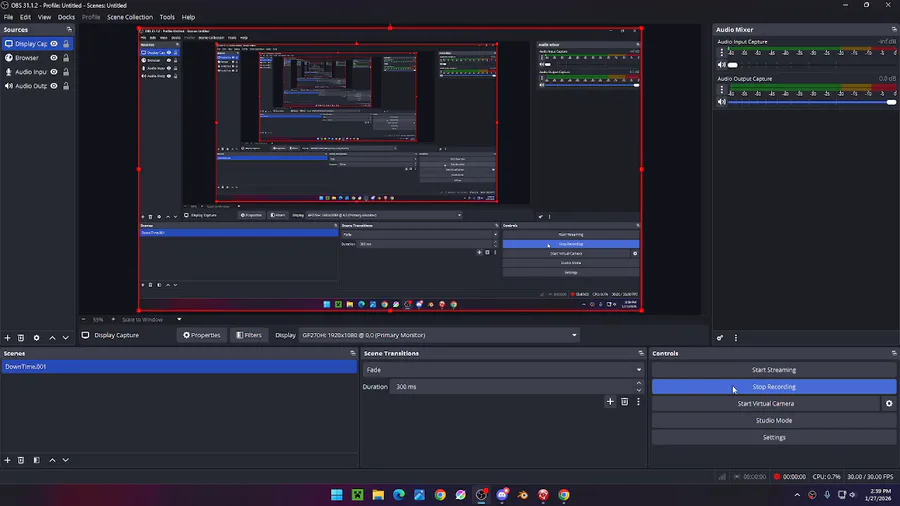Viewport: 900px width, 506px height.
Task: Move the selected scene down
Action: pos(65,460)
